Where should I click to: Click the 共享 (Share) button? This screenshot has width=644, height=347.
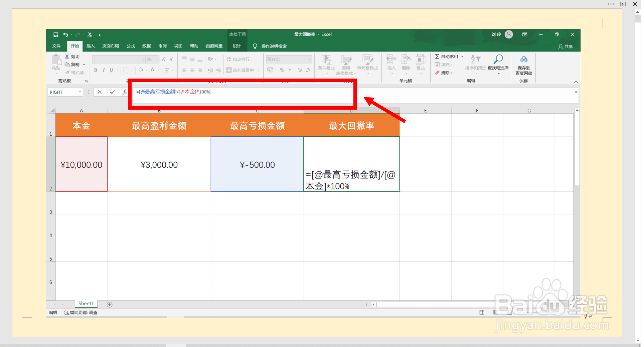tap(566, 46)
